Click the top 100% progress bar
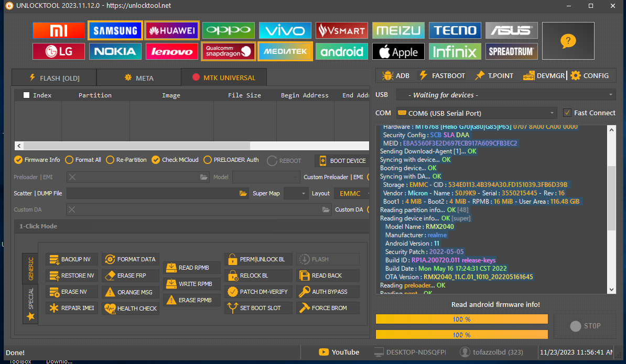 click(x=461, y=319)
